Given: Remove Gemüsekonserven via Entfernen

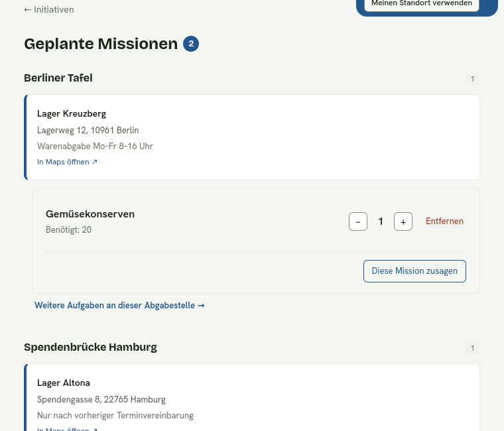Looking at the screenshot, I should (444, 221).
